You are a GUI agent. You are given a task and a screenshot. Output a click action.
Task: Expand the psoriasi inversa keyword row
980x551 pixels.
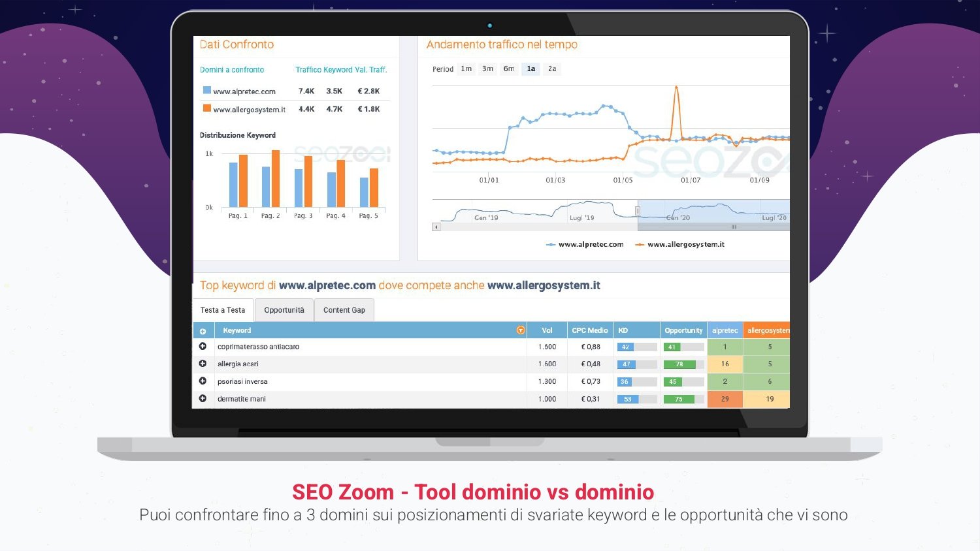click(x=203, y=381)
